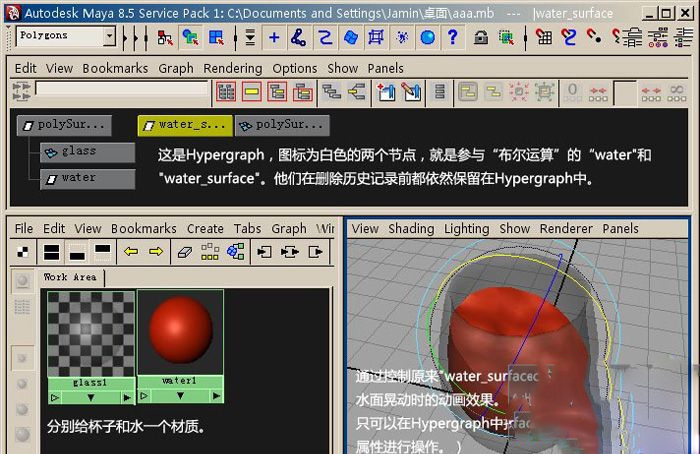
Task: Show top and bottom tabs in Hypershade
Action: coord(51,252)
